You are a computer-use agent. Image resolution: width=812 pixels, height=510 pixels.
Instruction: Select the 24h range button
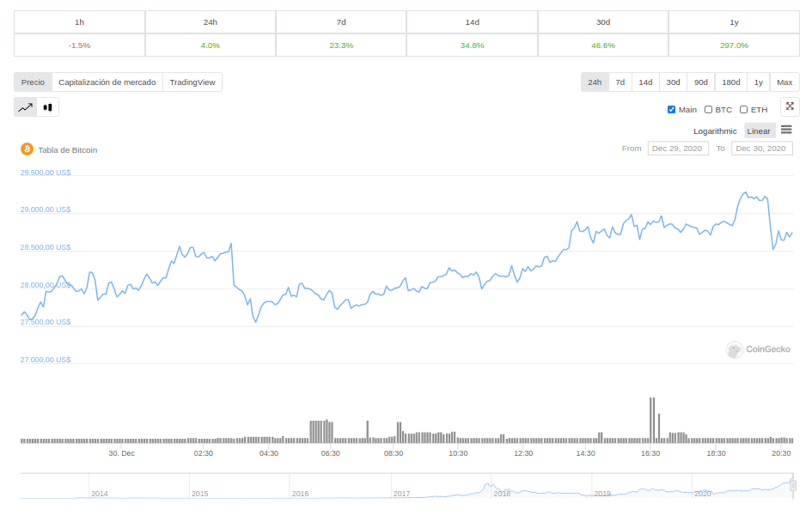[x=595, y=82]
